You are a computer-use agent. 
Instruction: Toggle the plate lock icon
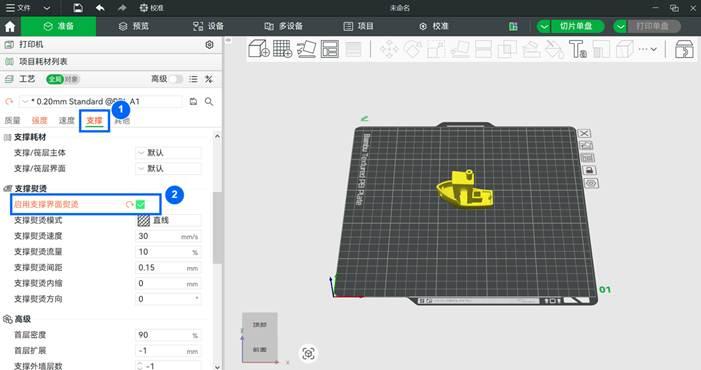590,170
